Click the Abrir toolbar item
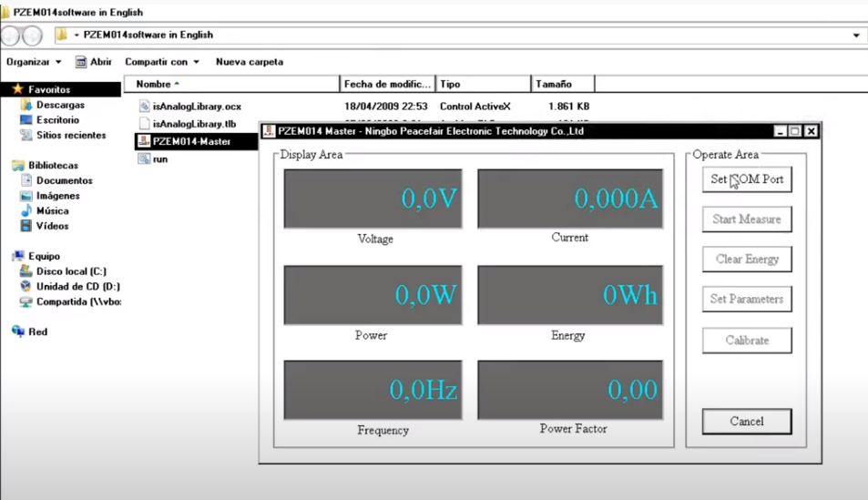Screen dimensions: 868x500 [x=94, y=62]
